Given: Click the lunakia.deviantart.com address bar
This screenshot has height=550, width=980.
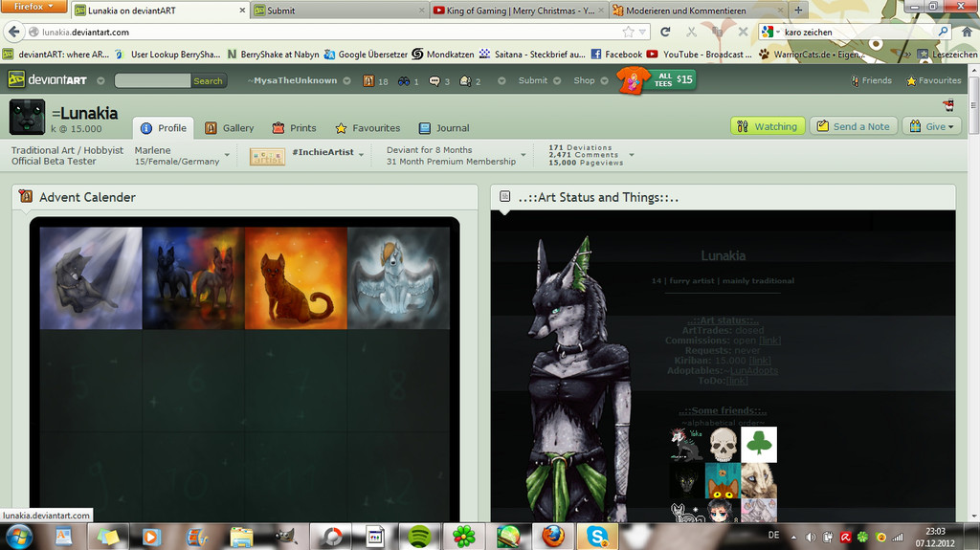Looking at the screenshot, I should (325, 32).
